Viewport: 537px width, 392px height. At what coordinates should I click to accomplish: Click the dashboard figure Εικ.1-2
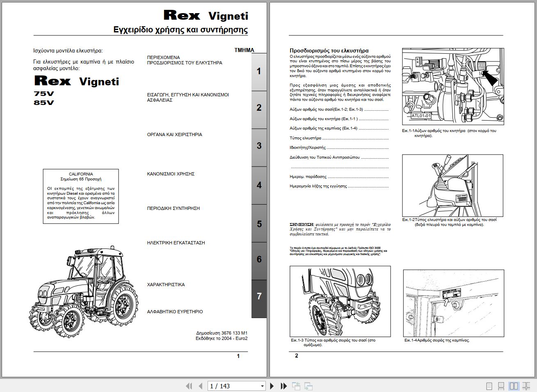[452, 185]
